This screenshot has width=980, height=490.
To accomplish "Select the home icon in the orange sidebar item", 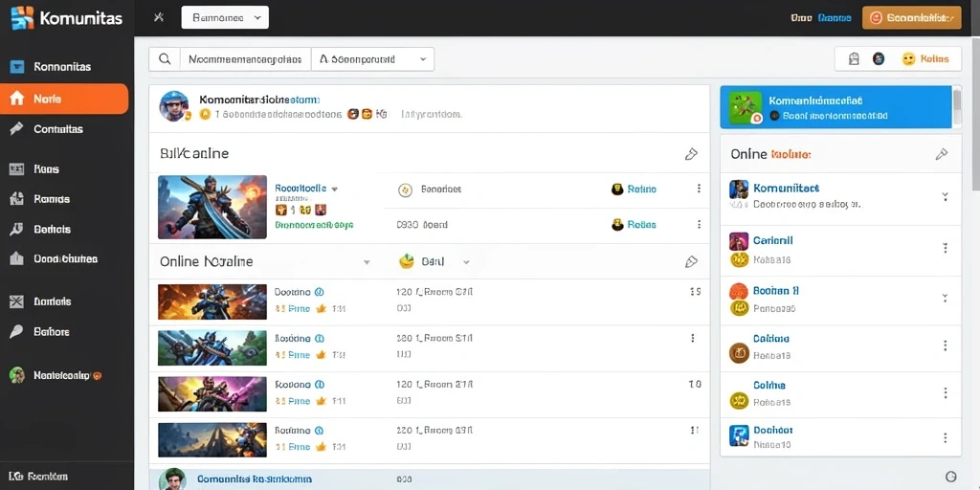I will click(x=17, y=99).
